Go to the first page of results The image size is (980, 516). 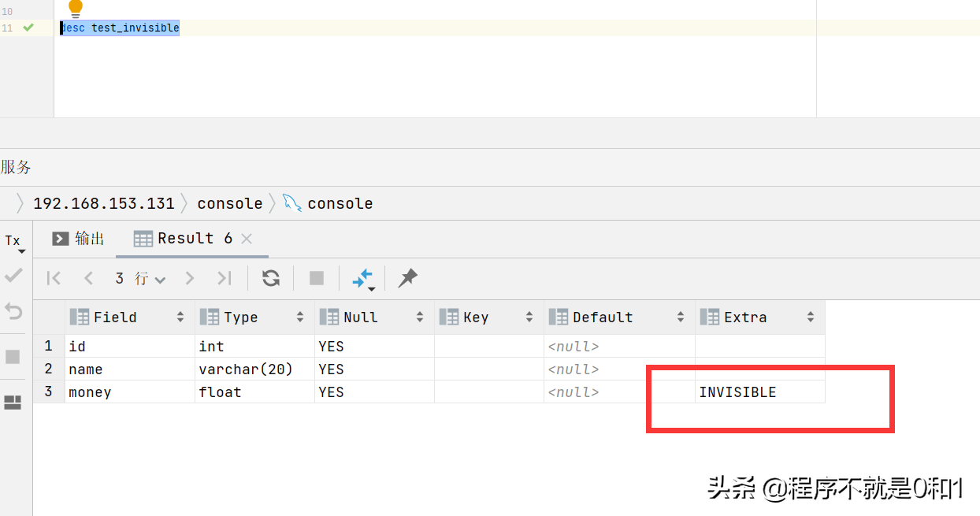pyautogui.click(x=54, y=278)
